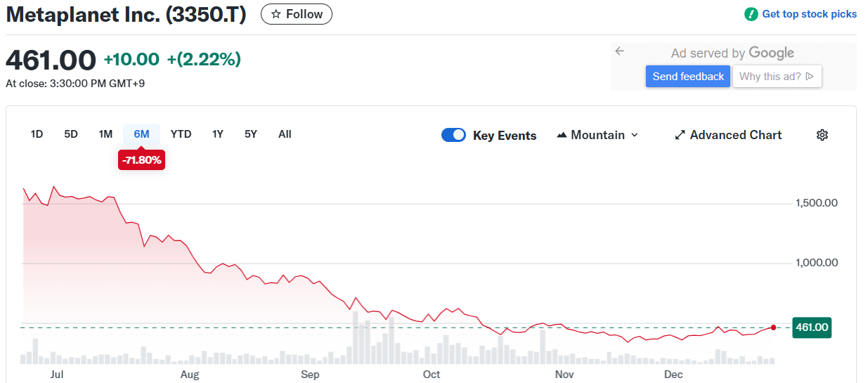Open chart settings gear icon
Screen dimensions: 868x383
pos(822,135)
